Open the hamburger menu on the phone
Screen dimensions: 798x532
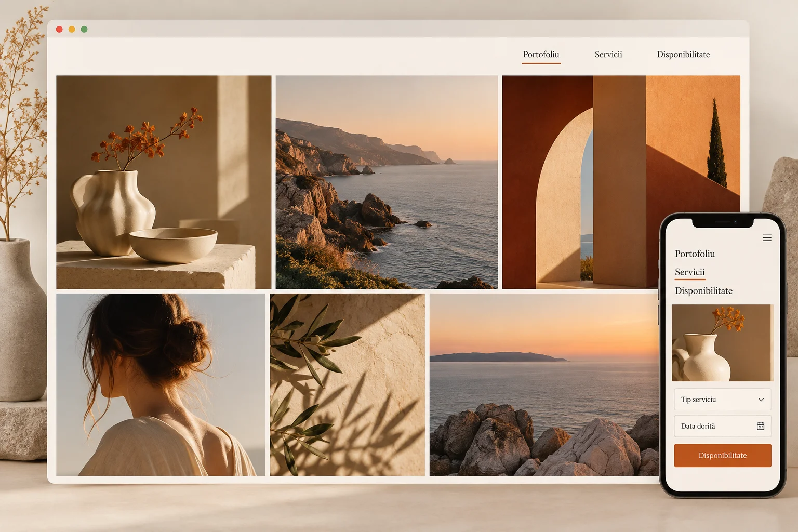pyautogui.click(x=767, y=238)
